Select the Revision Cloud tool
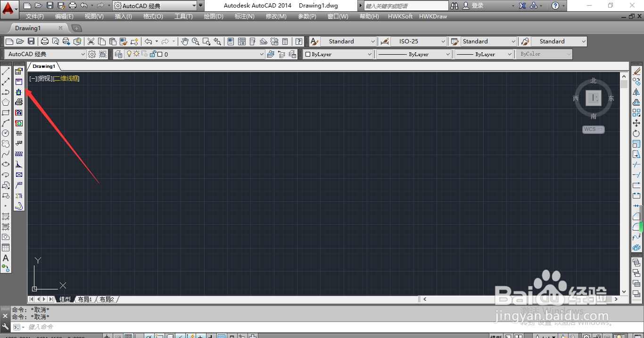The height and width of the screenshot is (338, 644). pyautogui.click(x=6, y=144)
